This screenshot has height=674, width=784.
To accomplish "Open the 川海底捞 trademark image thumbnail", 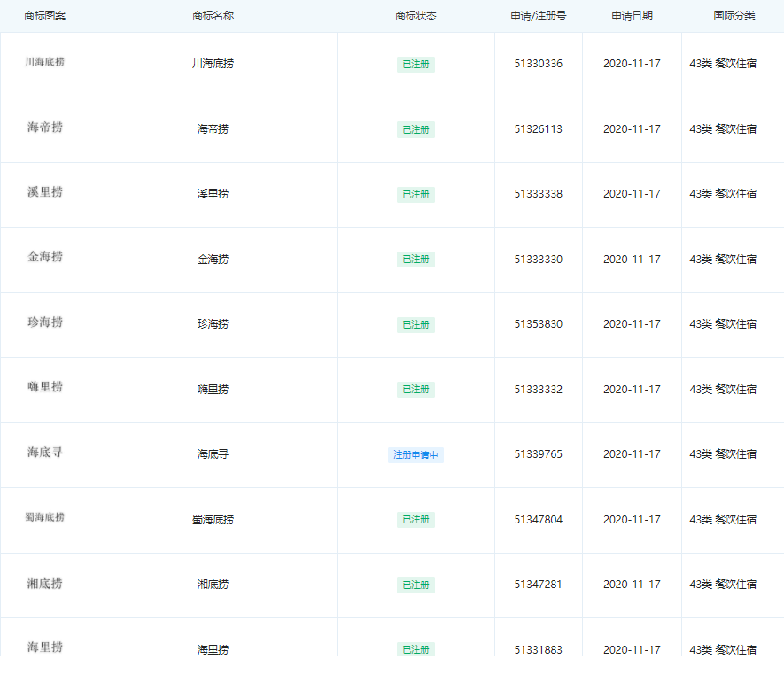I will [x=45, y=62].
